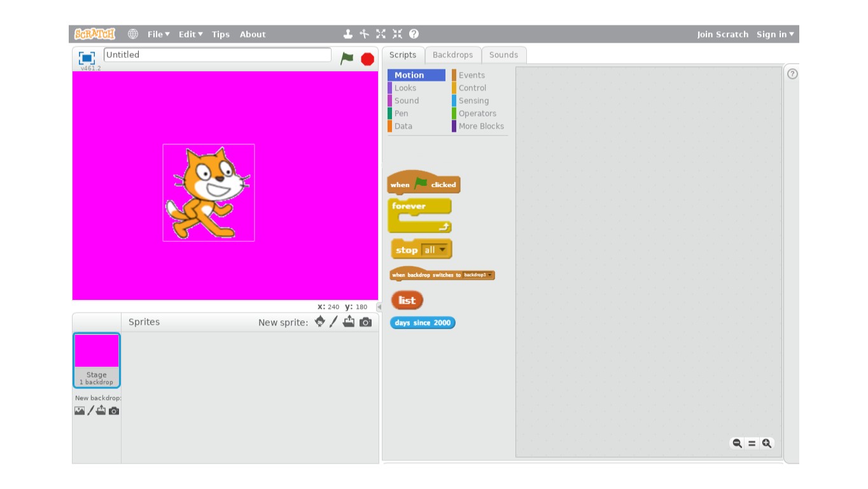Viewport: 868px width, 489px height.
Task: Switch to the Sounds tab
Action: pyautogui.click(x=503, y=55)
